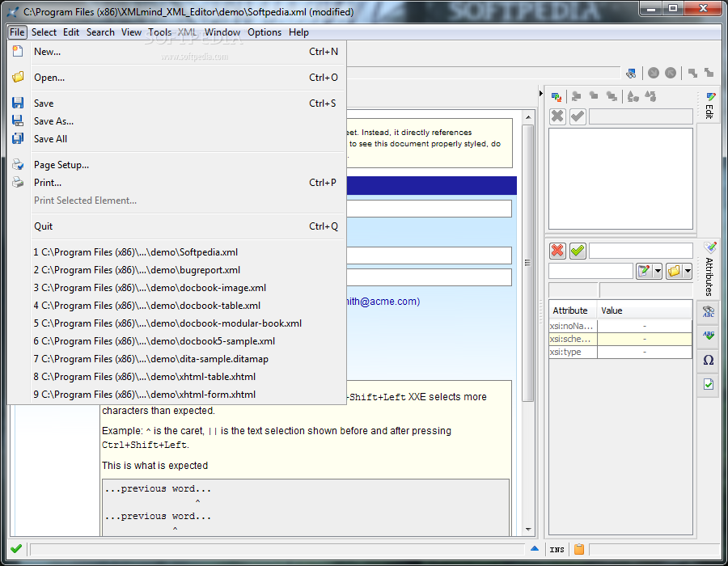Viewport: 728px width, 566px height.
Task: Open the Select menu
Action: pyautogui.click(x=44, y=32)
